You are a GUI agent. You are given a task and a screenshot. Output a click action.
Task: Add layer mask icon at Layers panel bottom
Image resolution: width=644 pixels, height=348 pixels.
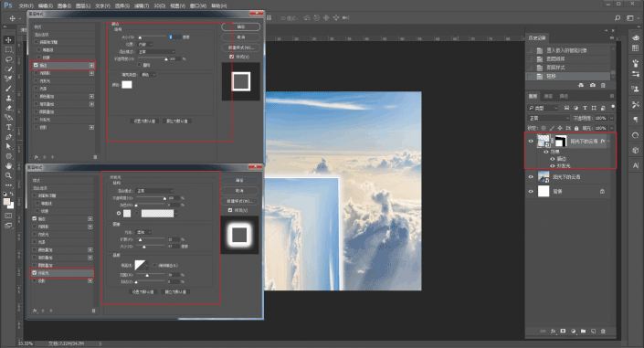[x=563, y=332]
